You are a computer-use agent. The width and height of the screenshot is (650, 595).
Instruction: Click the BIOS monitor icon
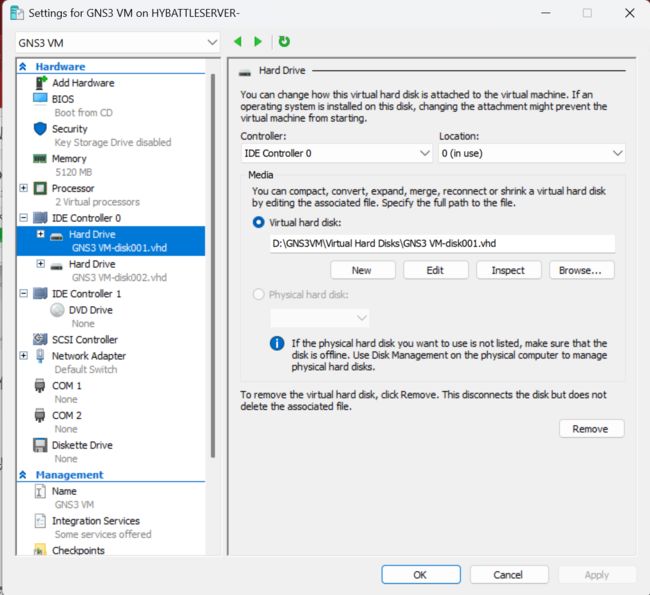40,99
